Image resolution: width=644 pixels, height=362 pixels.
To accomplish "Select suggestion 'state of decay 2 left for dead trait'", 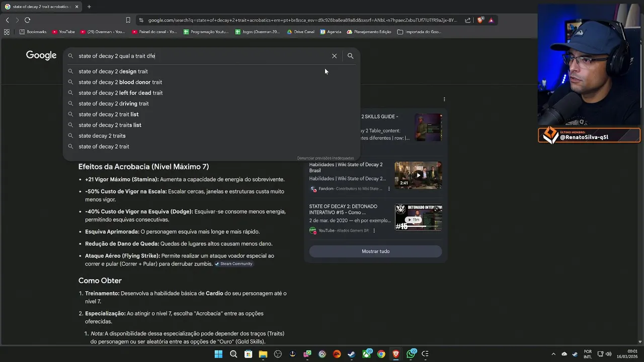I will [x=211, y=93].
